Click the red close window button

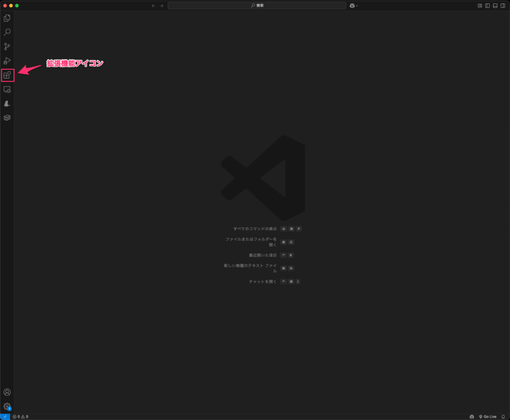[5, 5]
